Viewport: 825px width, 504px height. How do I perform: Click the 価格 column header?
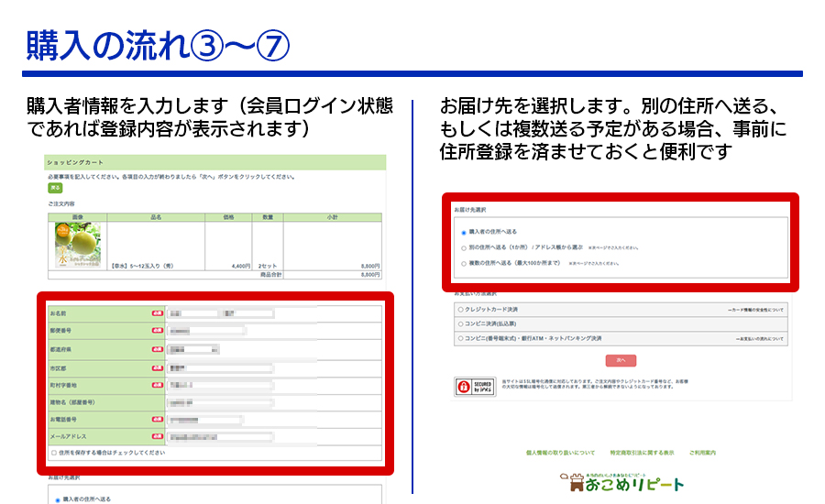pyautogui.click(x=228, y=217)
